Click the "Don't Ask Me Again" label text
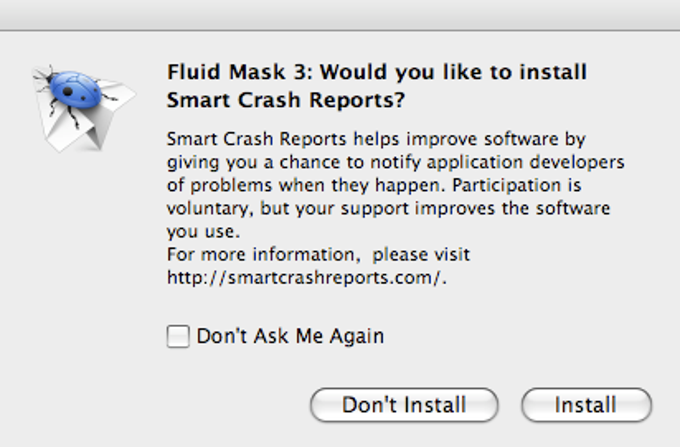 click(290, 337)
